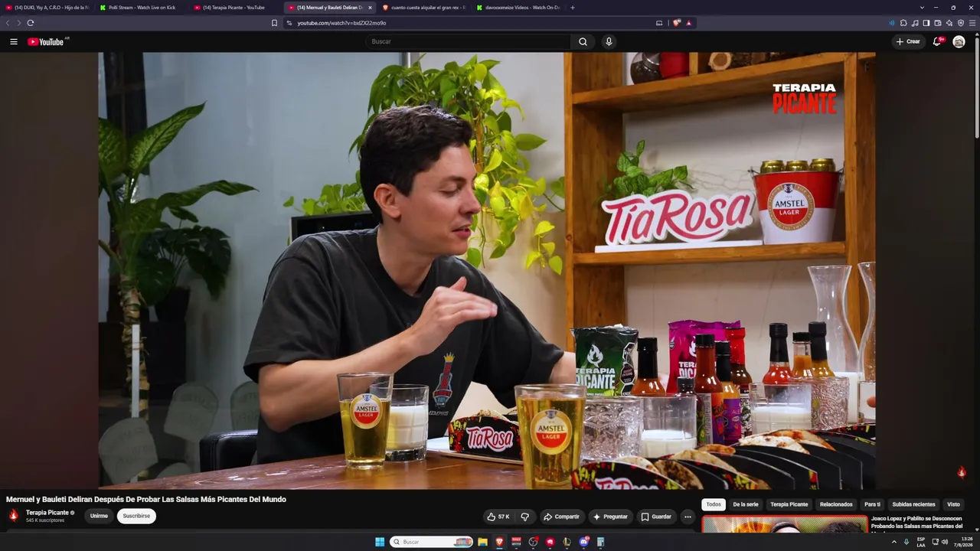Open the Brave Shields lion icon
This screenshot has height=551, width=980.
pos(676,23)
